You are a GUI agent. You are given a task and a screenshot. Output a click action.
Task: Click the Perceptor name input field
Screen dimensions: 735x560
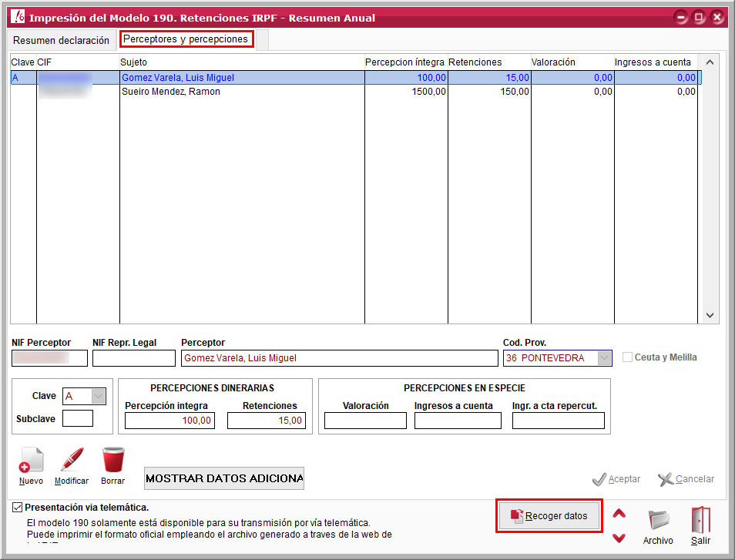(x=339, y=358)
